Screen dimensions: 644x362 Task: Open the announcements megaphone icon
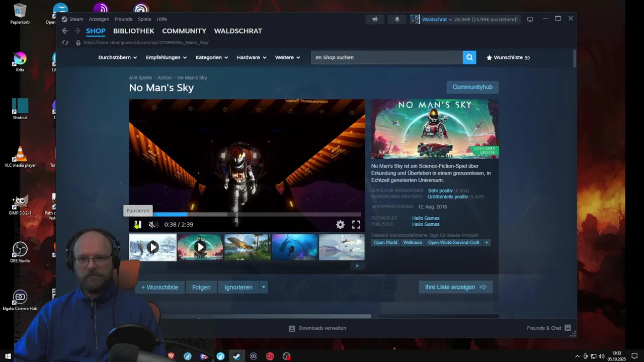(x=375, y=19)
